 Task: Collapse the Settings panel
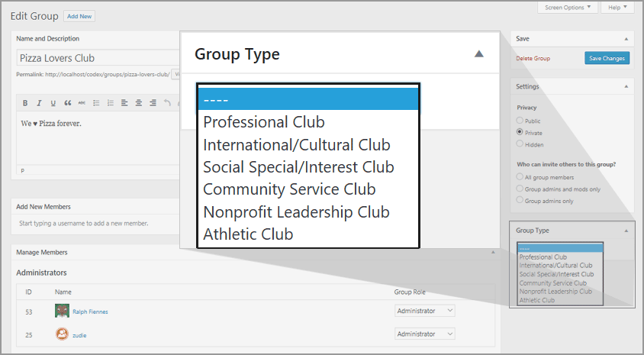pos(626,87)
